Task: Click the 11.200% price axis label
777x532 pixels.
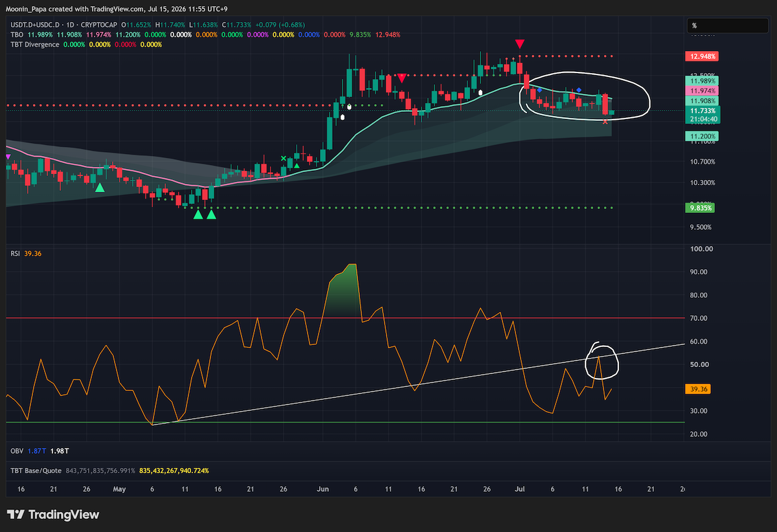Action: [x=701, y=137]
